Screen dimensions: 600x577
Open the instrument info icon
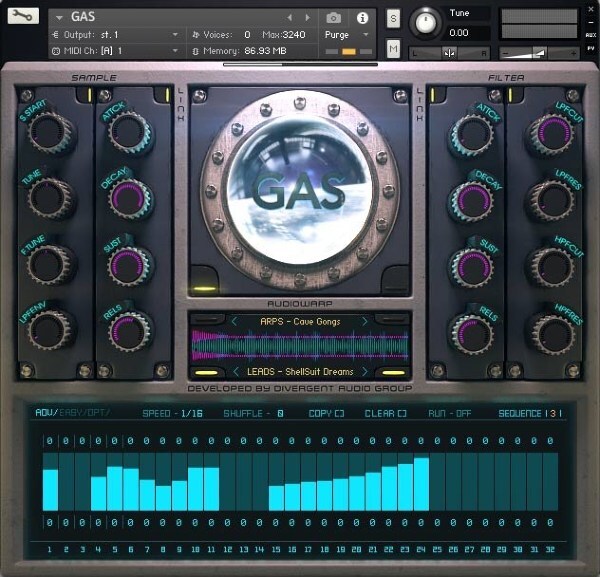point(362,18)
